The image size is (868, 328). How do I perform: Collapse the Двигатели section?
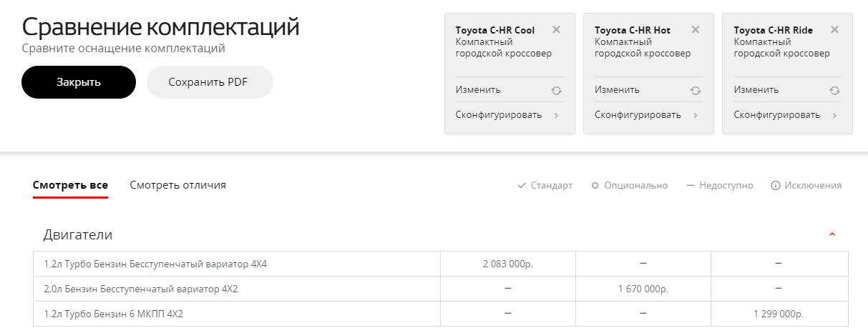832,235
